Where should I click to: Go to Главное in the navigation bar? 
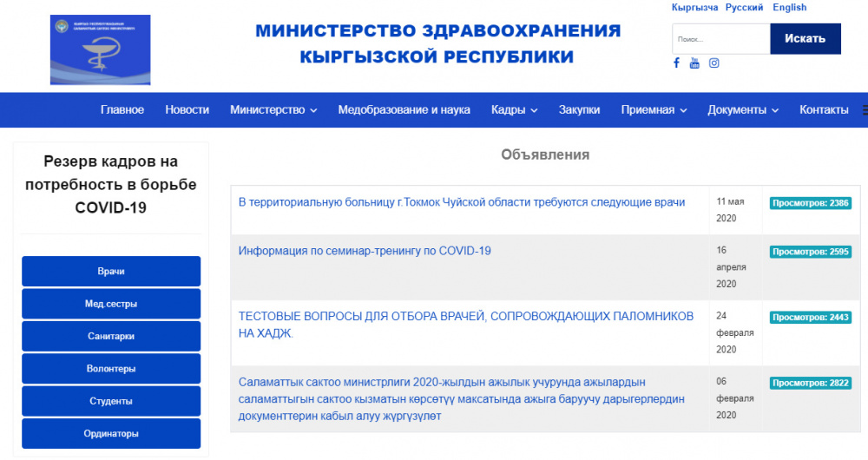coord(122,109)
